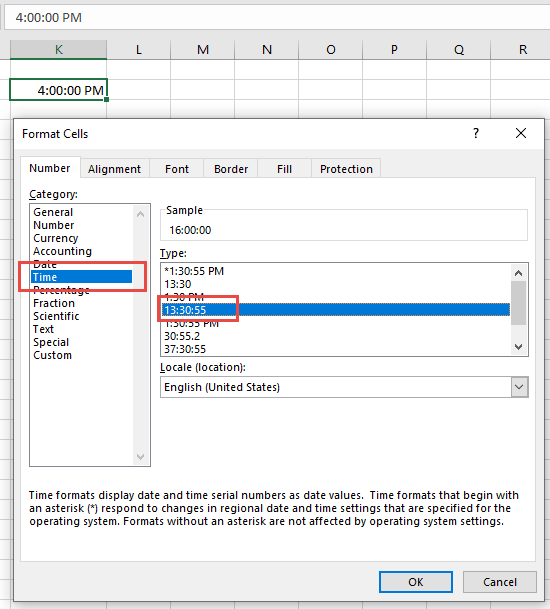This screenshot has height=609, width=550.
Task: Select the Time category
Action: 82,277
